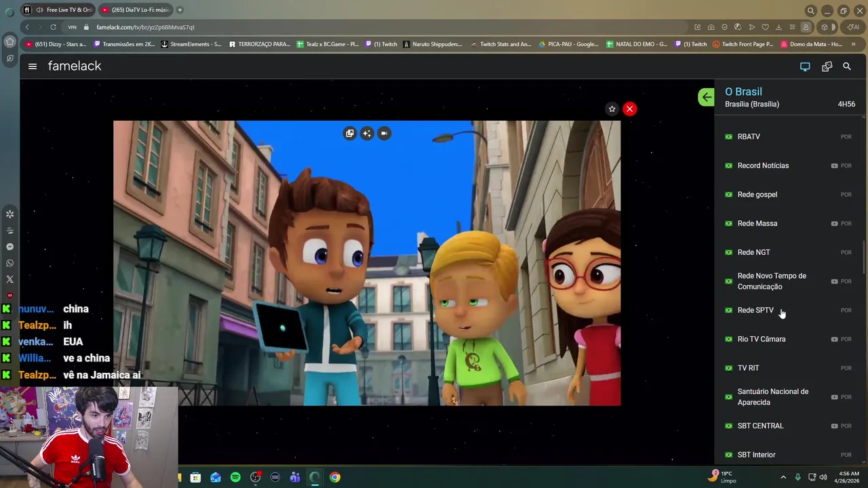Screen dimensions: 868x488
Task: Click the Brazil flag icon beside RBATV
Action: pyautogui.click(x=729, y=137)
